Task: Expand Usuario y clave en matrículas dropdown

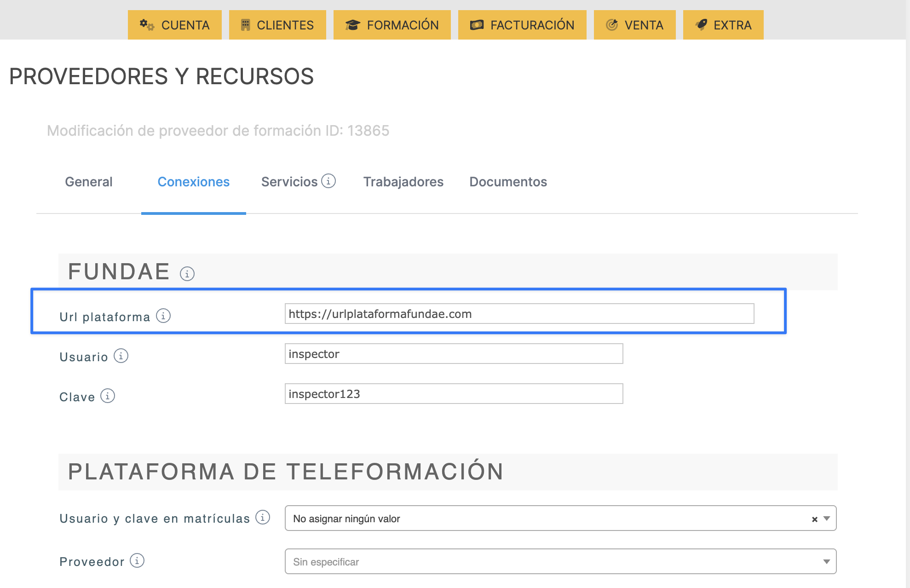Action: pos(827,519)
